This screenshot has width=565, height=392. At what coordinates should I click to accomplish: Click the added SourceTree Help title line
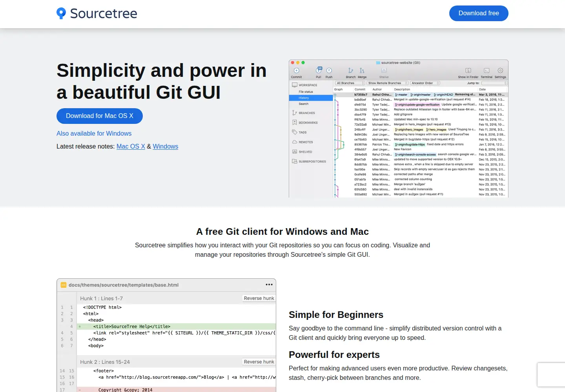(x=177, y=327)
